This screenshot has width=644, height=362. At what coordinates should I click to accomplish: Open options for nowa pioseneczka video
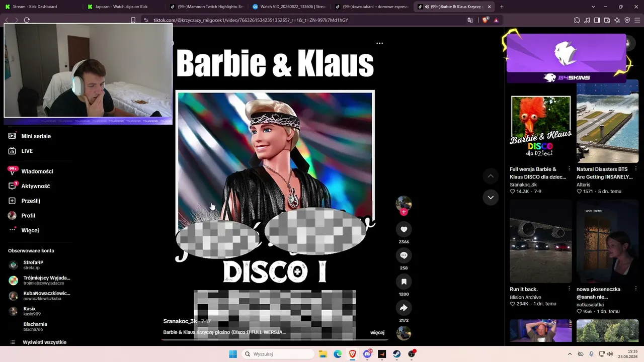tap(636, 289)
